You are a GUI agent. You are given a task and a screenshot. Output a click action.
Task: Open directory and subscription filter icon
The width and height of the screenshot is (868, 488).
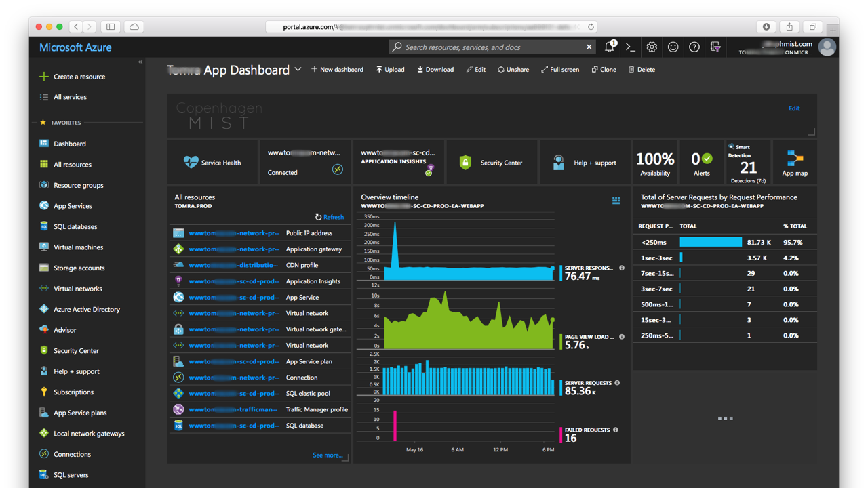tap(715, 47)
